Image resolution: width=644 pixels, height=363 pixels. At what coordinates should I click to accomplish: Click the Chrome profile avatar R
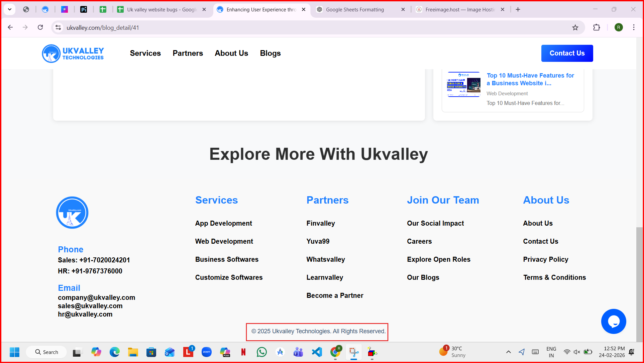pyautogui.click(x=619, y=27)
